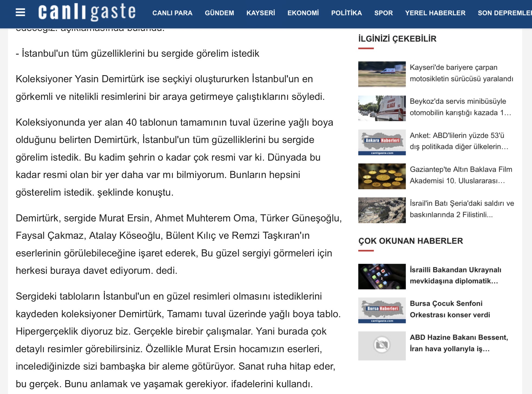
Task: Click the ÇOK OKUNAN HABERLER heading
Action: pos(411,241)
